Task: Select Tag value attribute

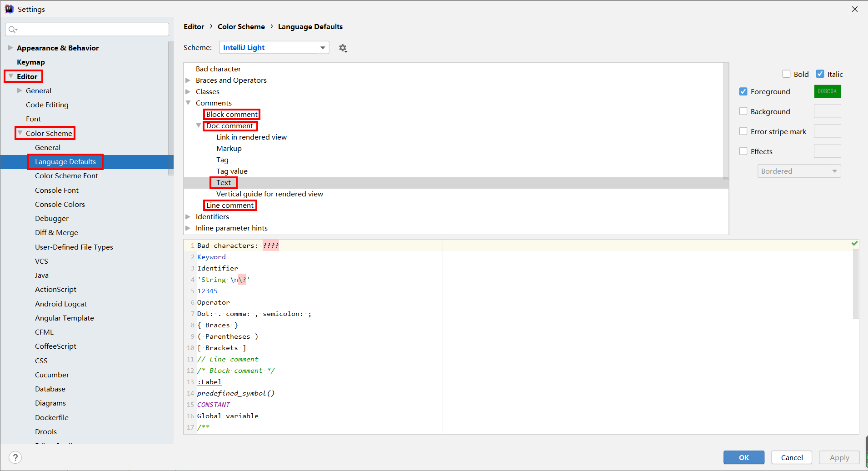Action: pos(232,171)
